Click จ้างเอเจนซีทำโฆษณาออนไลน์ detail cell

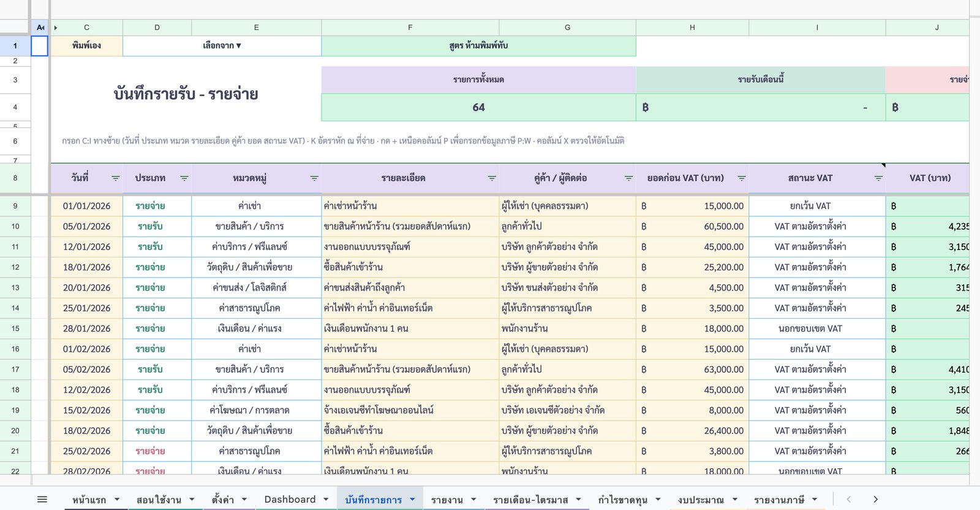[410, 410]
